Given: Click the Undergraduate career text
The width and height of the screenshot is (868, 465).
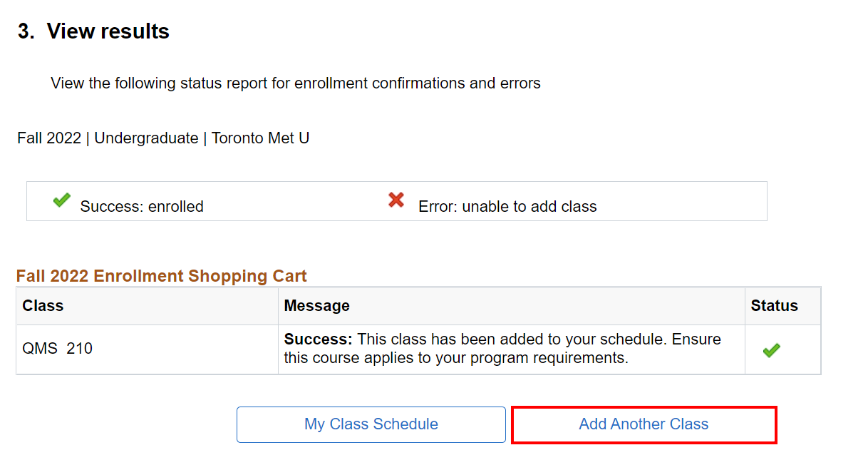Looking at the screenshot, I should pyautogui.click(x=146, y=138).
